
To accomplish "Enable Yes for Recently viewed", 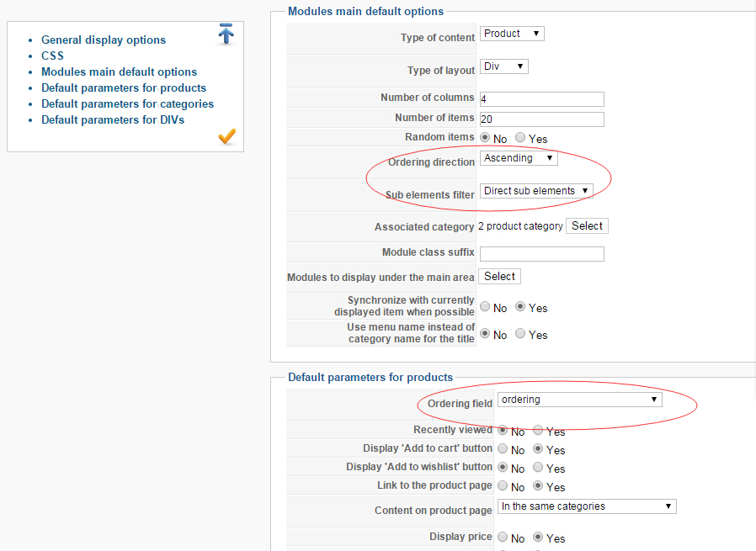I will (x=539, y=431).
